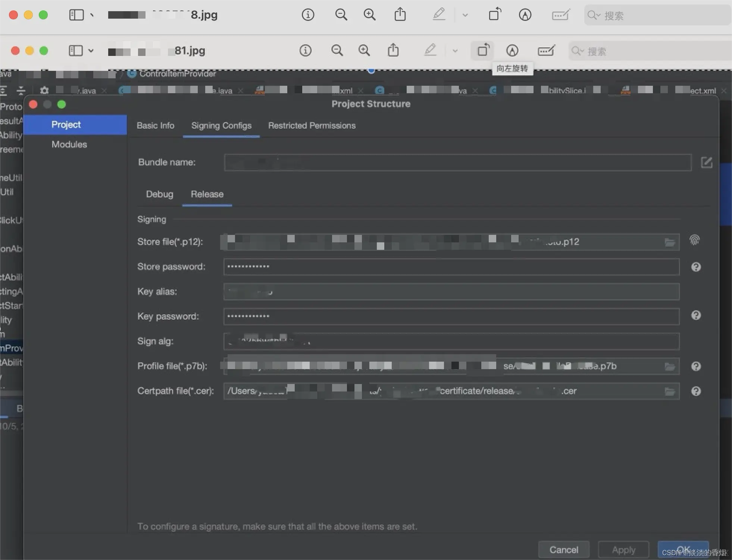Browse for the Certpath cer file

tap(670, 391)
